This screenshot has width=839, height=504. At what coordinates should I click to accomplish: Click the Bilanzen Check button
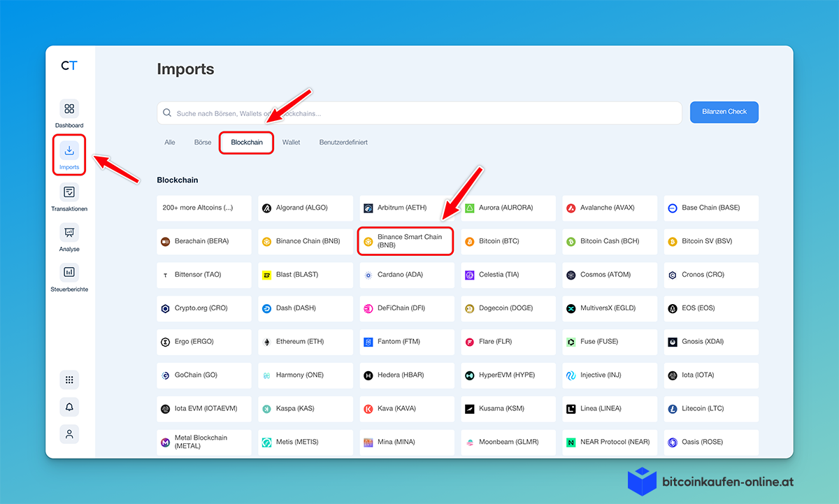724,112
